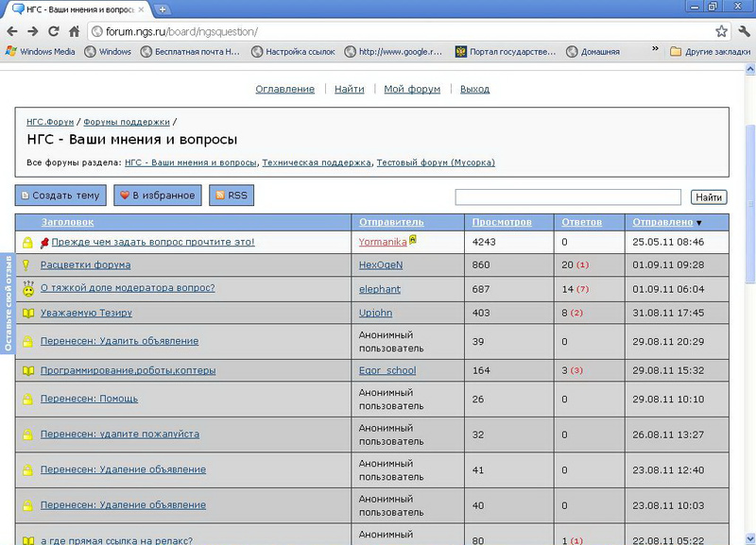756x545 pixels.
Task: Click the moderator badge next to Yormanika
Action: tap(413, 240)
